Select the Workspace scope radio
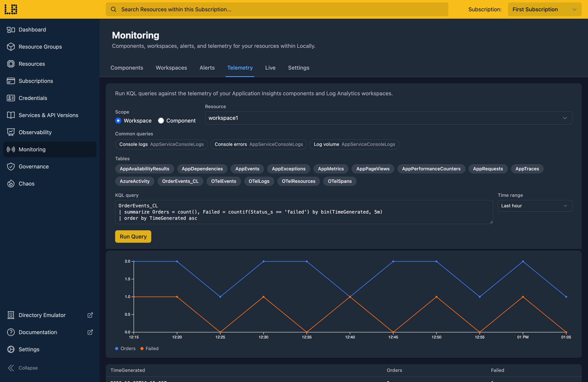 118,121
